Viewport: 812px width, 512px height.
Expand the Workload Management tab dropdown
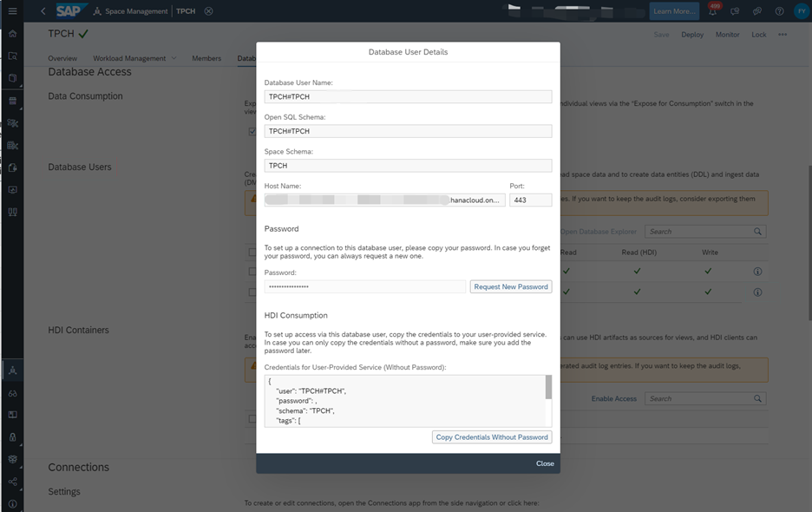[174, 58]
